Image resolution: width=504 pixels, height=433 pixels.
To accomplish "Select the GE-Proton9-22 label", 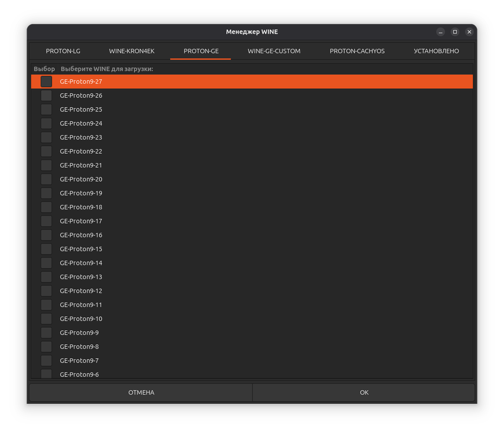I will pos(81,152).
